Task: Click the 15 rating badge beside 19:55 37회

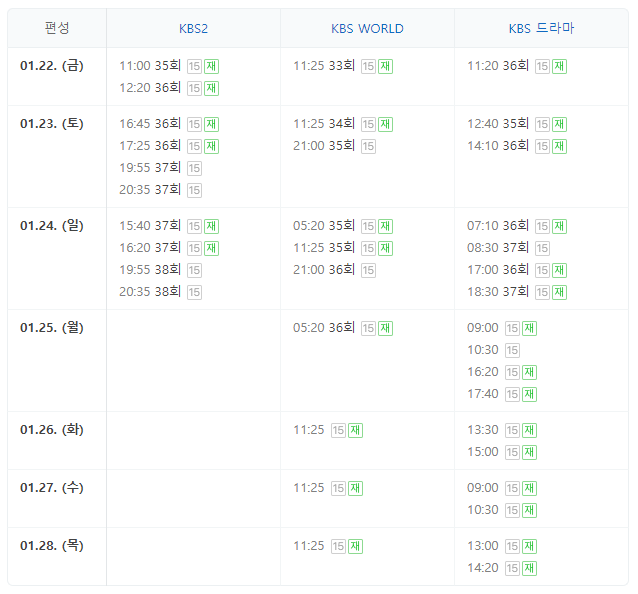Action: (x=194, y=168)
